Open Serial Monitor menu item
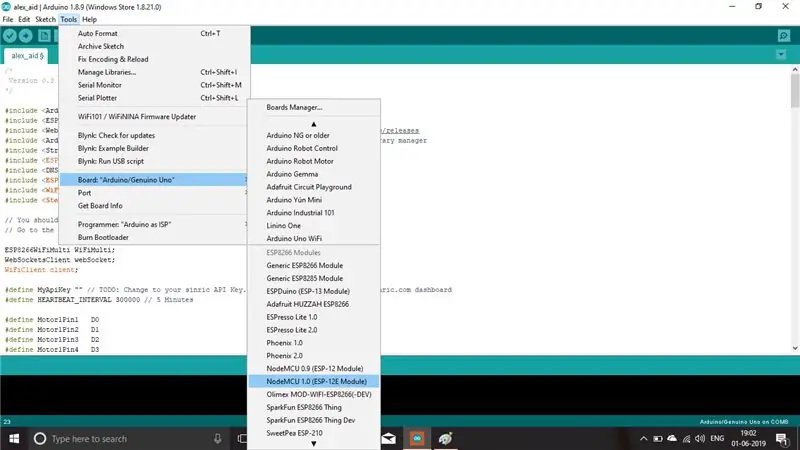The height and width of the screenshot is (450, 800). [154, 85]
